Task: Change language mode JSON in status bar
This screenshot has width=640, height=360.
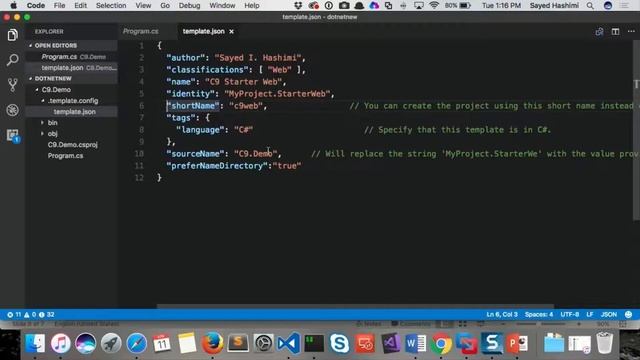Action: [x=609, y=314]
